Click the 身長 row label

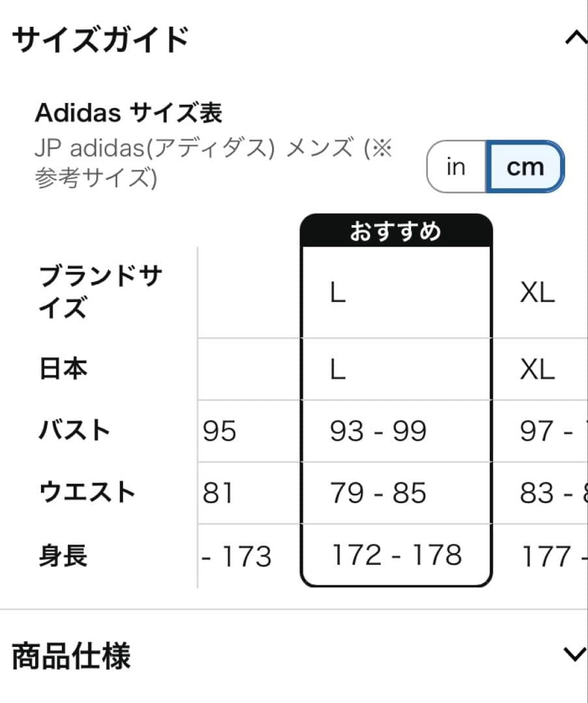(62, 555)
